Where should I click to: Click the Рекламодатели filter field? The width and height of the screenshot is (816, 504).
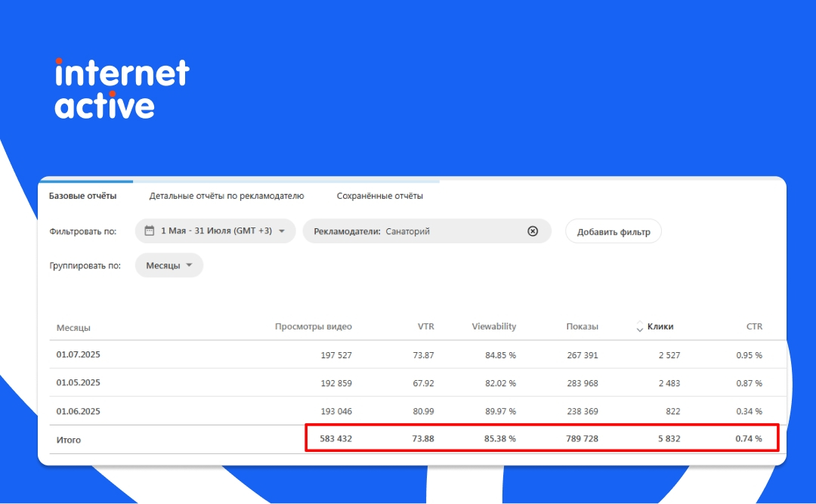[427, 231]
